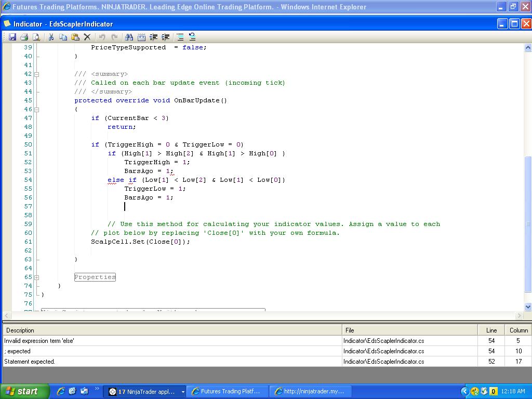The width and height of the screenshot is (532, 399).
Task: Paste from clipboard icon
Action: click(x=75, y=37)
